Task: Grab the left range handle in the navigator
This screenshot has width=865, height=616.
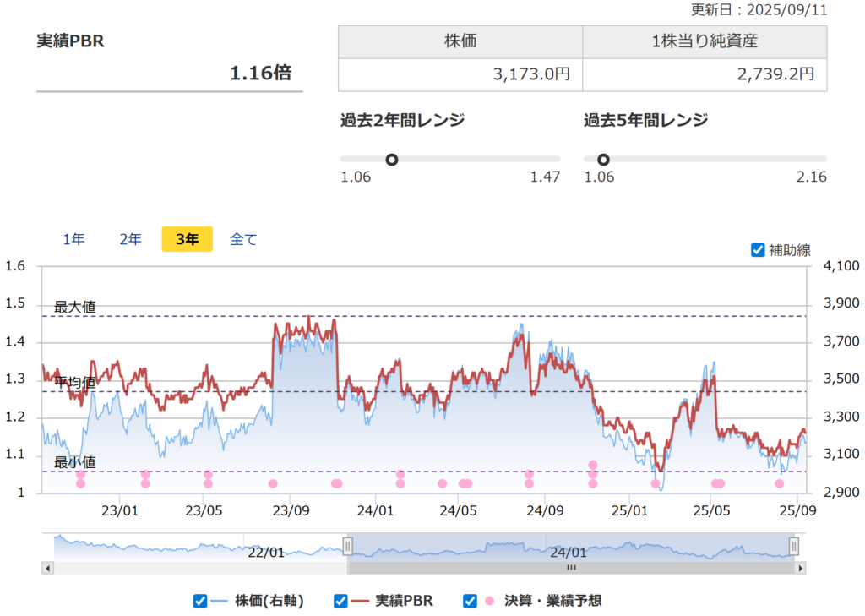Action: tap(346, 546)
